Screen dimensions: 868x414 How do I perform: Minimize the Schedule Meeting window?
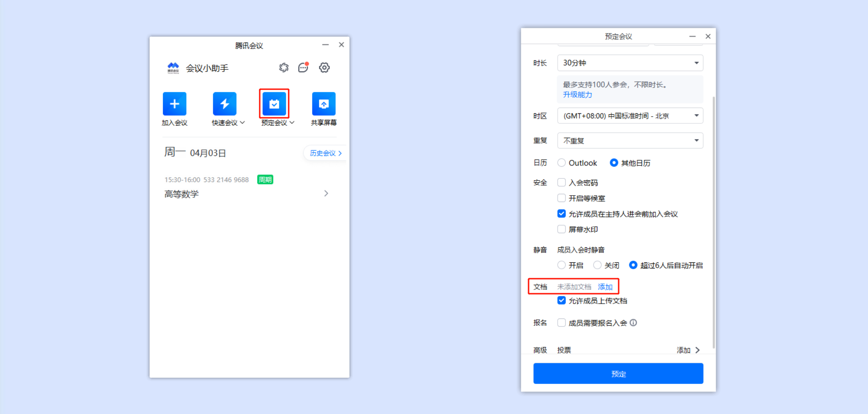point(692,36)
